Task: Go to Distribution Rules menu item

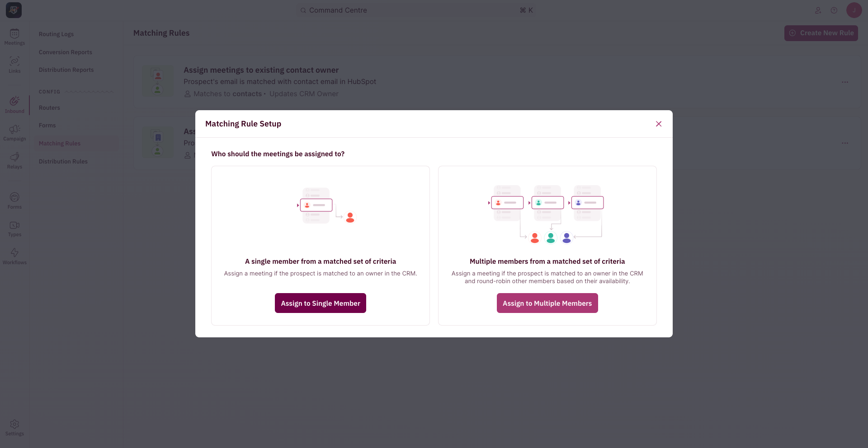Action: 63,161
